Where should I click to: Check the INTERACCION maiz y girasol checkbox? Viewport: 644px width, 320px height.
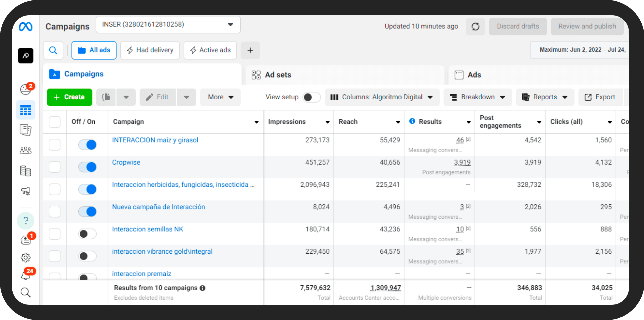tap(55, 145)
